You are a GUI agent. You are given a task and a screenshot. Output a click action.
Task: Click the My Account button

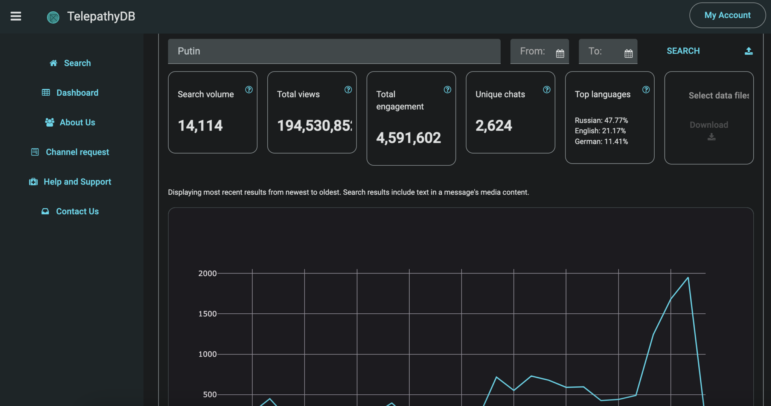pos(727,15)
